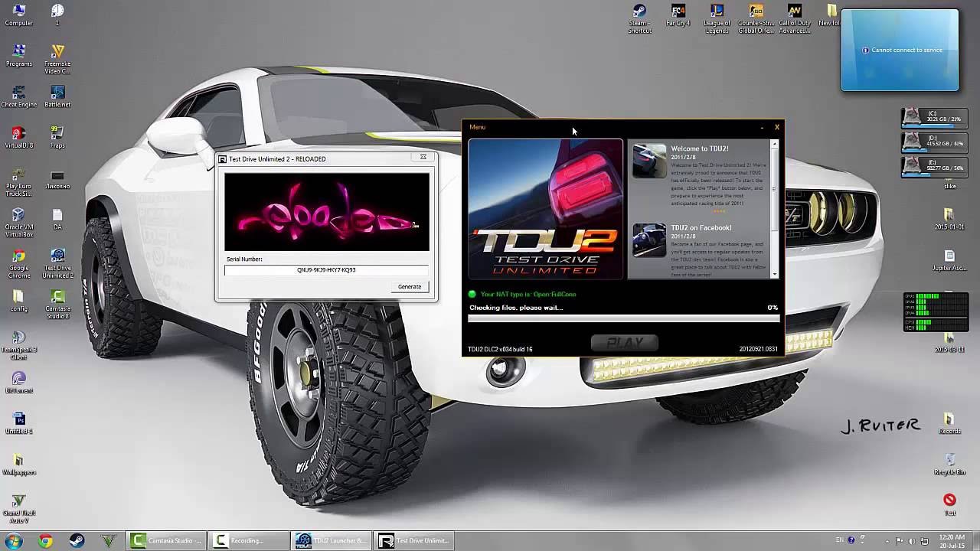Open the pinned Steam taskbar icon
This screenshot has width=980, height=551.
(x=77, y=541)
